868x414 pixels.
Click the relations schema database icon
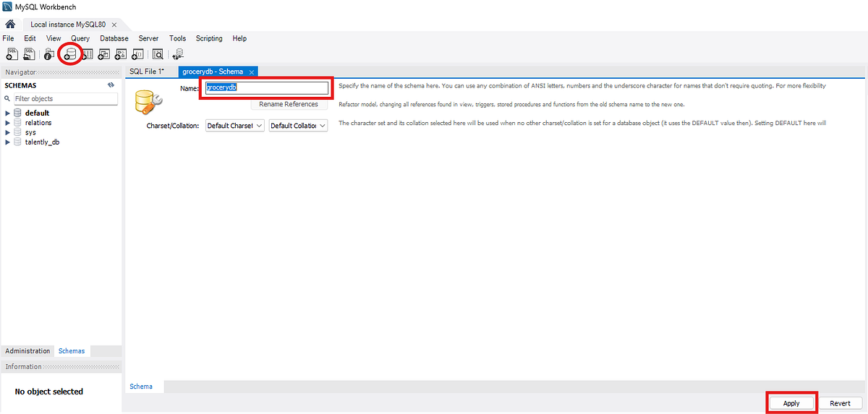[18, 123]
